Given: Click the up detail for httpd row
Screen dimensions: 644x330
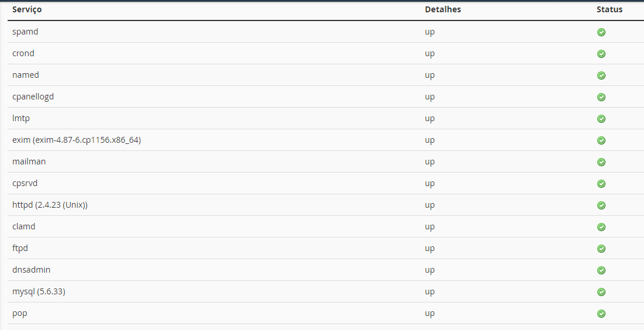Looking at the screenshot, I should [430, 205].
